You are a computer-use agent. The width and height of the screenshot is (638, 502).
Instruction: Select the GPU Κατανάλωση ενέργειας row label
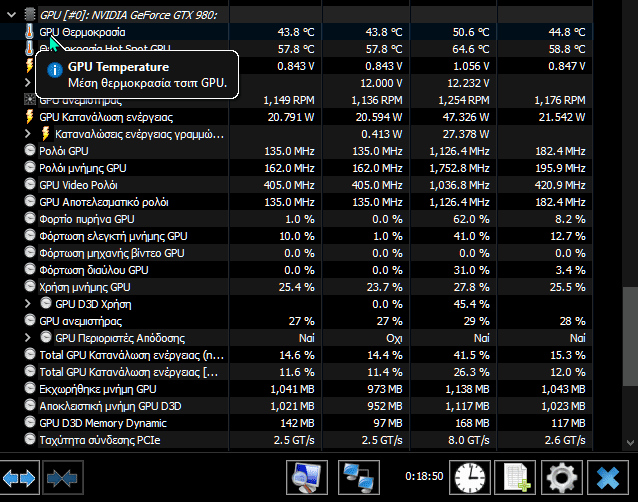coord(106,117)
